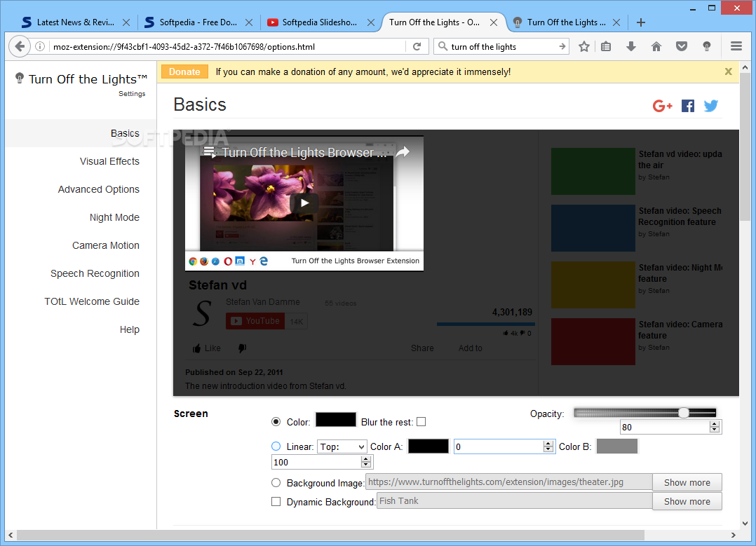Click the YouTube subscribe button

[255, 321]
